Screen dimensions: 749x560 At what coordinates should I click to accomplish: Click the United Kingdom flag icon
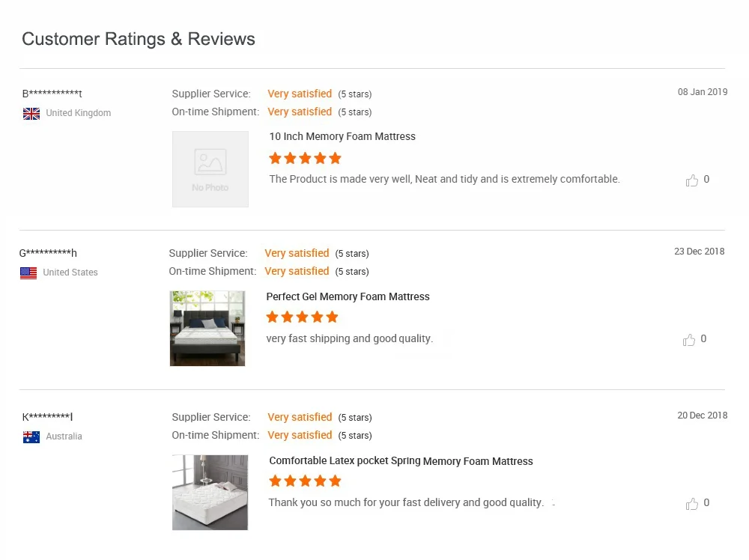(31, 114)
